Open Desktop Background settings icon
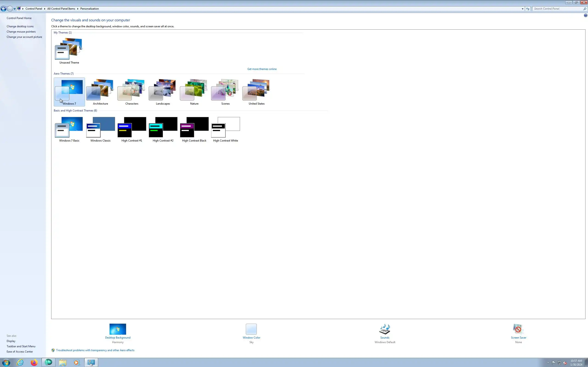Screen dimensions: 588x367 (118, 329)
